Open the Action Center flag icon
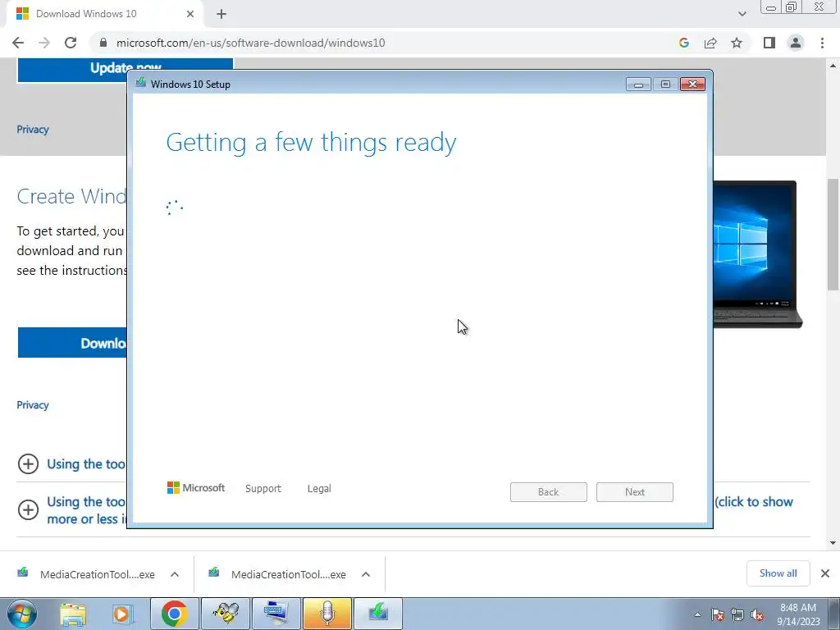Viewport: 840px width, 630px height. click(x=717, y=615)
